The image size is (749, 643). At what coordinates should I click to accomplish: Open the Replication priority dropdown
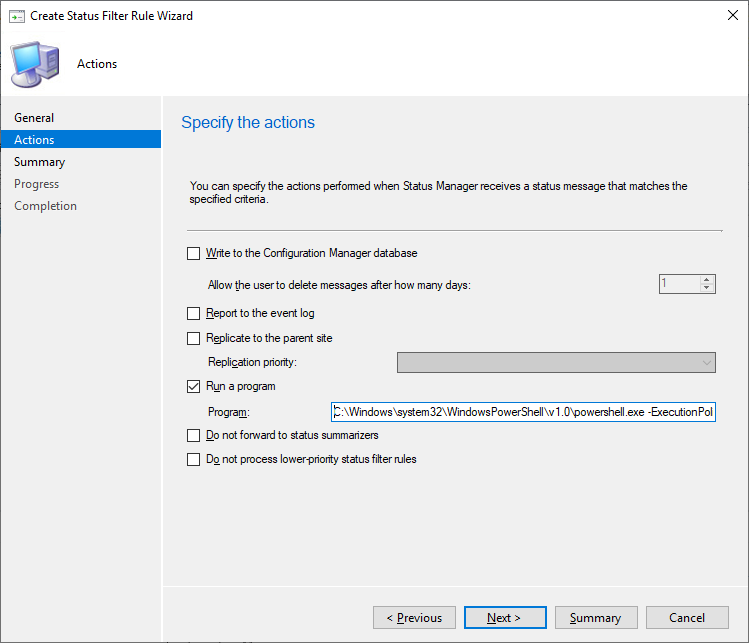556,363
